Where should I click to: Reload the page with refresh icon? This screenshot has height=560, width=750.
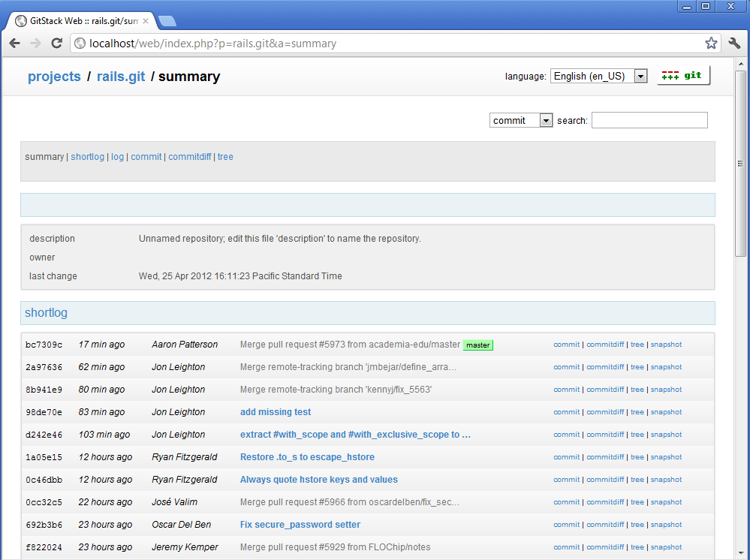(x=56, y=44)
